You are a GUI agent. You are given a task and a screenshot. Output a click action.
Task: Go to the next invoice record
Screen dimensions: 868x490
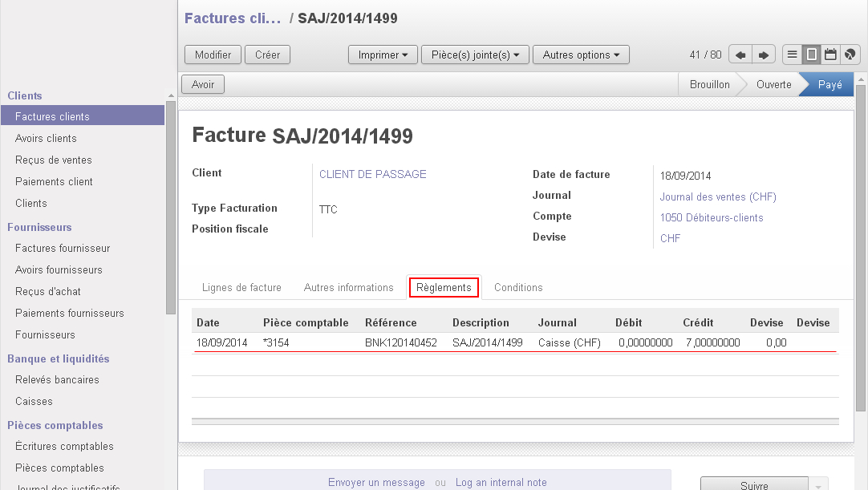tap(763, 55)
